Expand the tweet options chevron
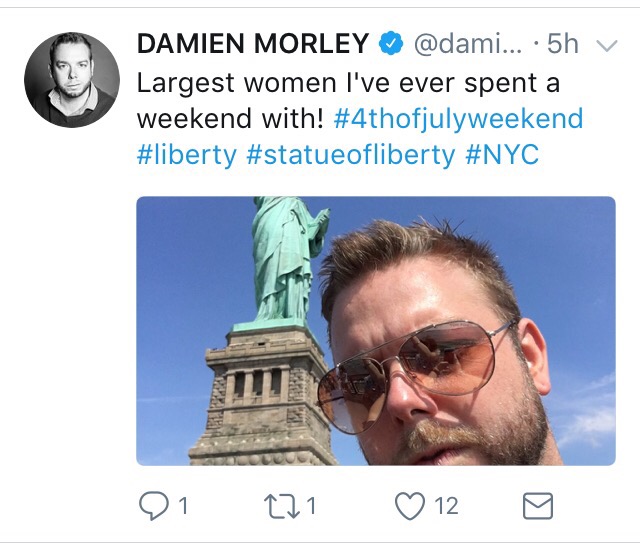Screen dimensions: 640x548 click(x=607, y=44)
